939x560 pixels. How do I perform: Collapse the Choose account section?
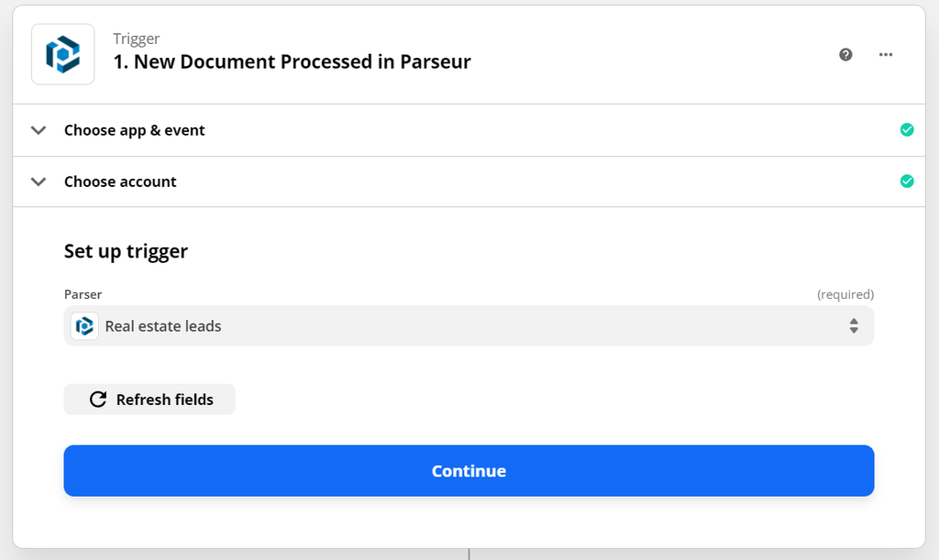[x=39, y=181]
